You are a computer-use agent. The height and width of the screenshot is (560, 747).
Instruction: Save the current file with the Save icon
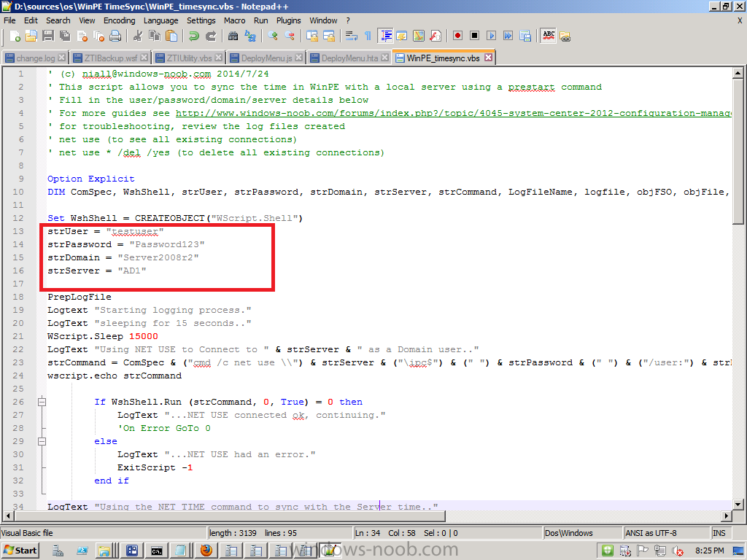(x=47, y=36)
